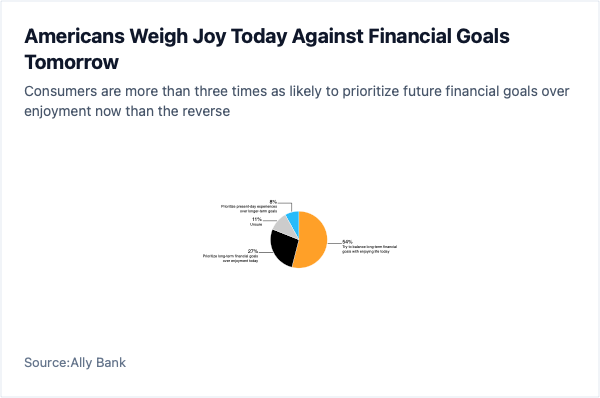This screenshot has width=600, height=398.
Task: Click the gray Unsure pie slice
Action: point(285,228)
